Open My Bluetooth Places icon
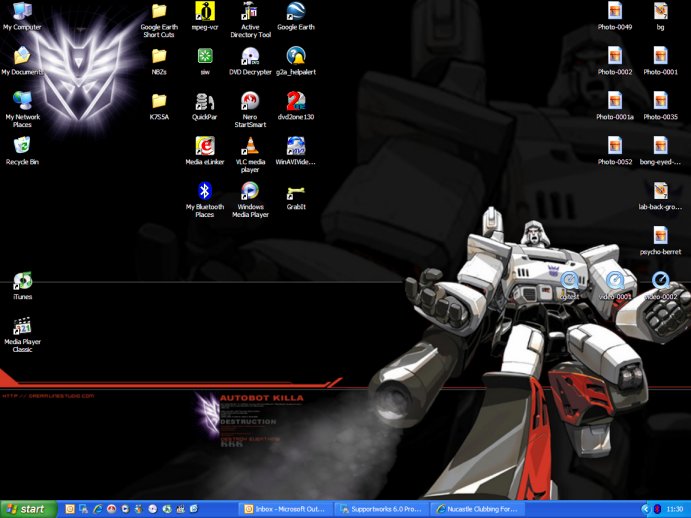The image size is (691, 518). (x=205, y=191)
